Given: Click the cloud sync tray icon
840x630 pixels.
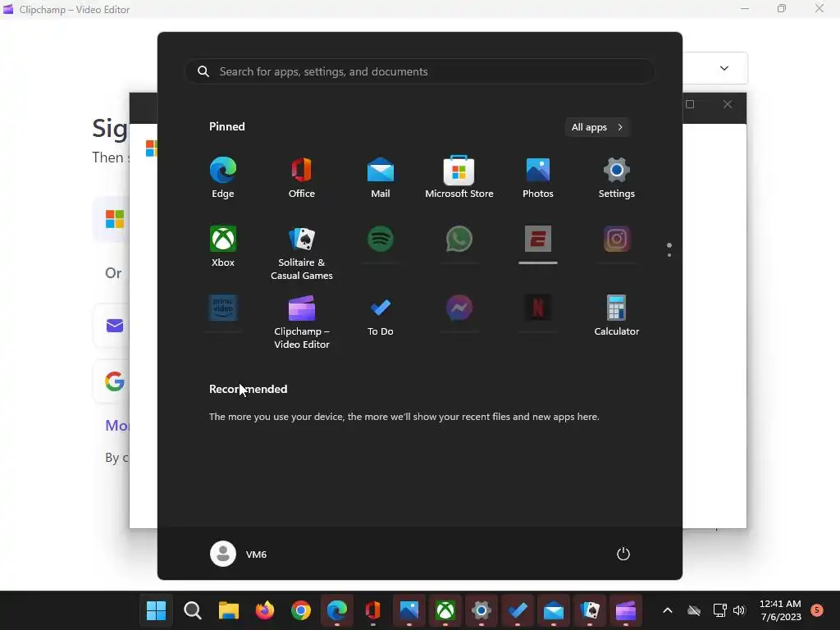Looking at the screenshot, I should (694, 610).
